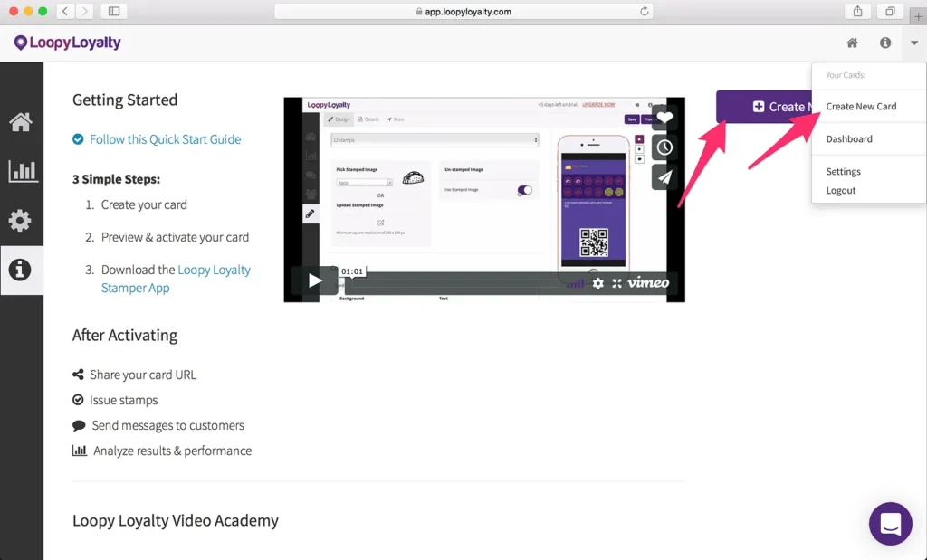Screen dimensions: 927x560
Task: Click the paper plane share icon
Action: 664,177
